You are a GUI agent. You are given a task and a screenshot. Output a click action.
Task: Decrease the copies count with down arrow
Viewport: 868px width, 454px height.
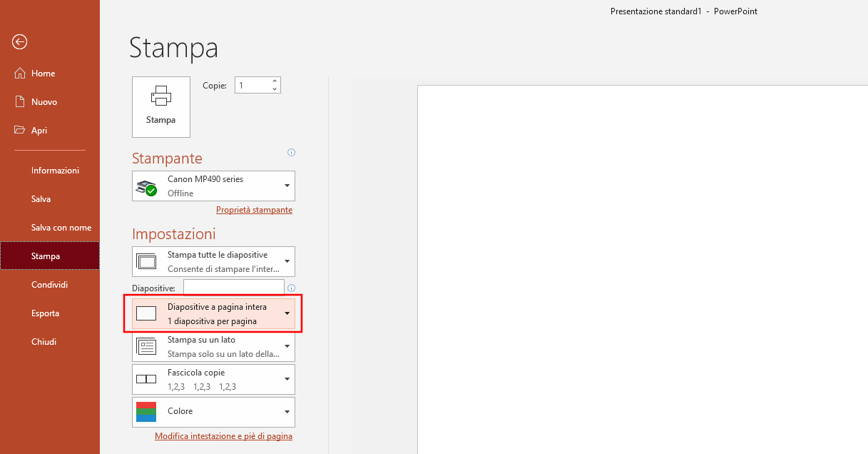pyautogui.click(x=275, y=89)
